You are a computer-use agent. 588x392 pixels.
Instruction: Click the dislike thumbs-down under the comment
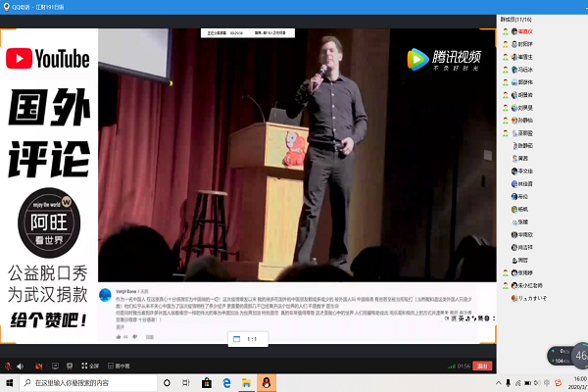(x=135, y=337)
